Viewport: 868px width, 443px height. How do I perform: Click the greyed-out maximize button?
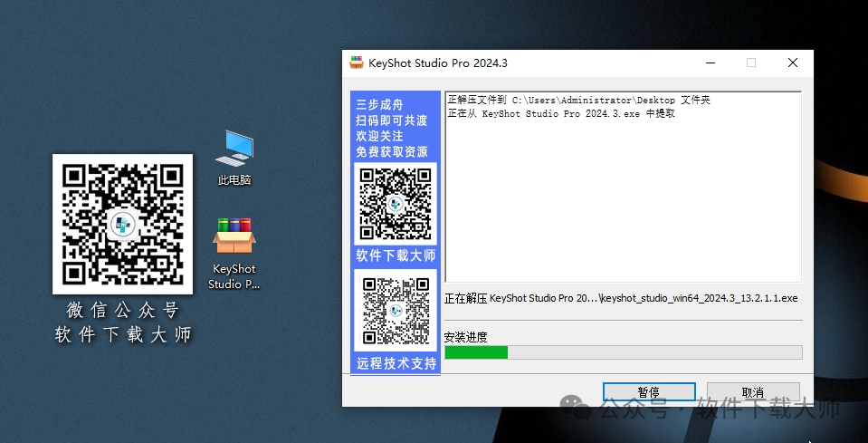click(x=750, y=63)
